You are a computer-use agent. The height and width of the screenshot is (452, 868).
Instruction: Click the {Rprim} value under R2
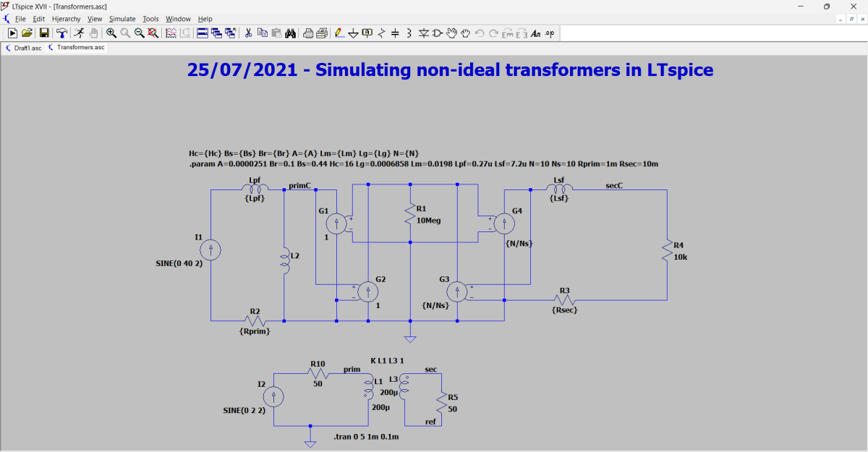(x=255, y=331)
